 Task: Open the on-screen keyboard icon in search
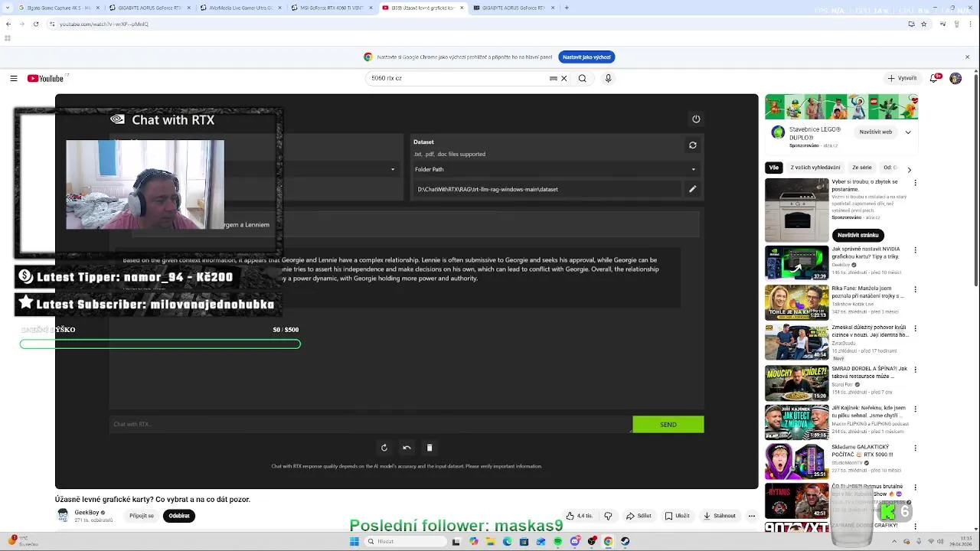pos(554,78)
